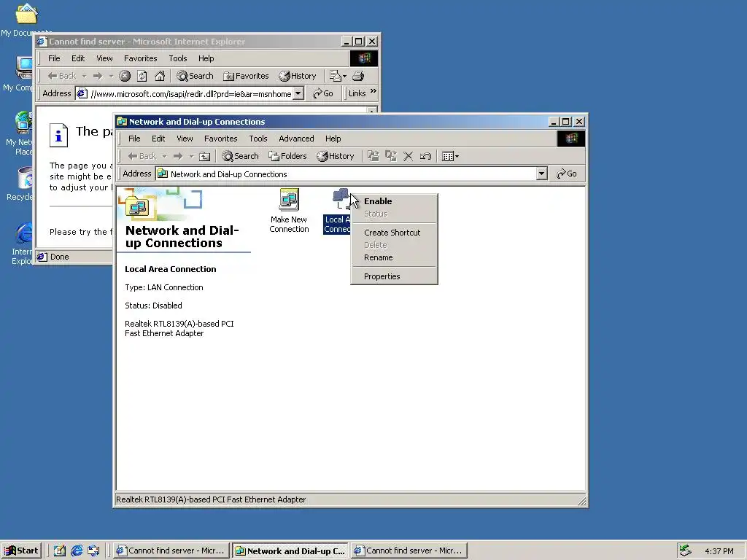Image resolution: width=747 pixels, height=560 pixels.
Task: Expand the Internet Explorer address dropdown
Action: 298,93
